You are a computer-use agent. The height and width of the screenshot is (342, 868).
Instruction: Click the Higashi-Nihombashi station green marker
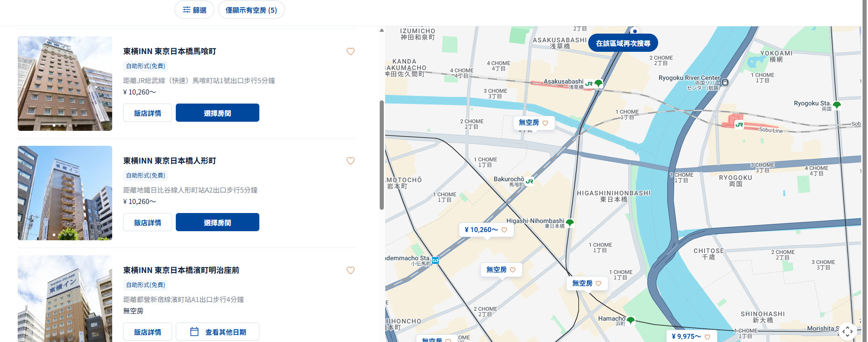(570, 223)
